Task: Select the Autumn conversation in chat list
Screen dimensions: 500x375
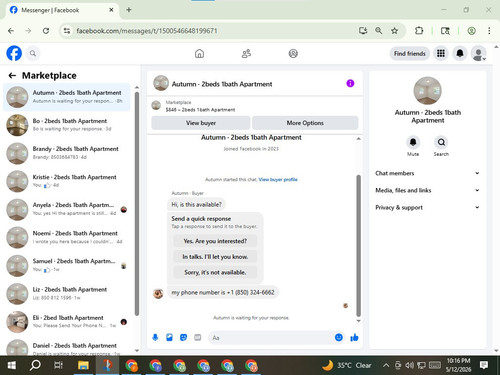Action: pos(67,97)
